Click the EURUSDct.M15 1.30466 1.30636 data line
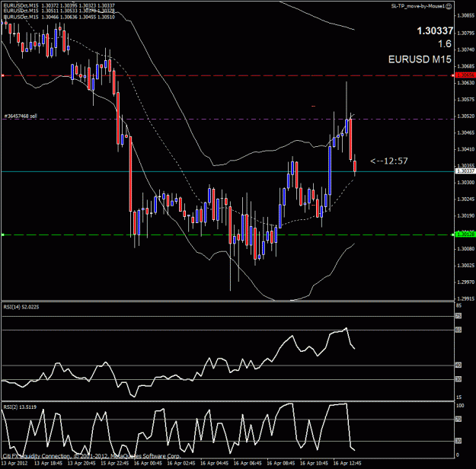 (59, 17)
